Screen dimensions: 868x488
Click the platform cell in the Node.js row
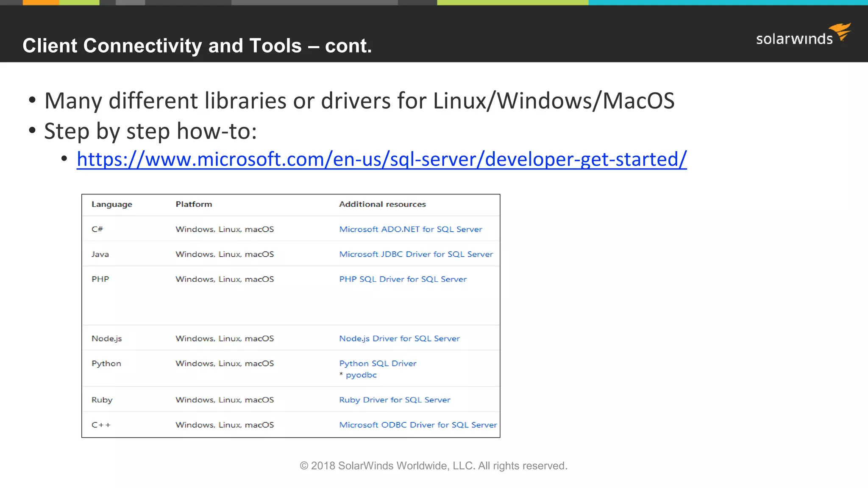pyautogui.click(x=225, y=338)
